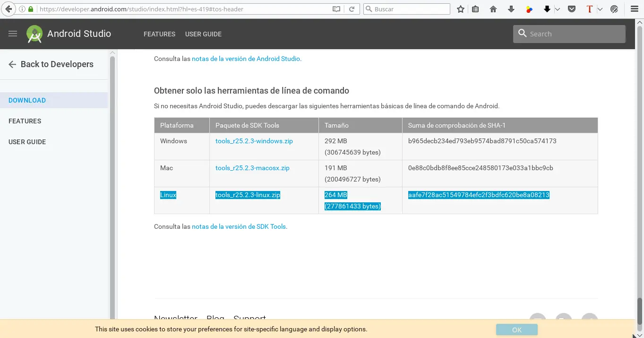This screenshot has height=338, width=644.
Task: Click the magnifier icon in site search
Action: [x=522, y=33]
